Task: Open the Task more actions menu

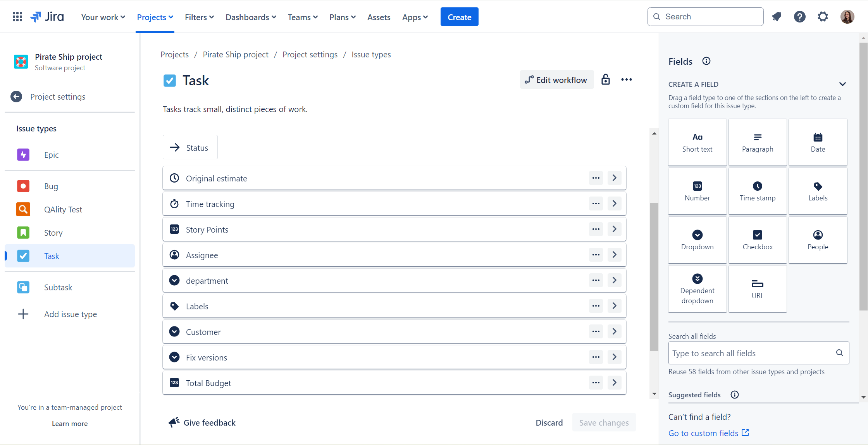Action: (x=627, y=79)
